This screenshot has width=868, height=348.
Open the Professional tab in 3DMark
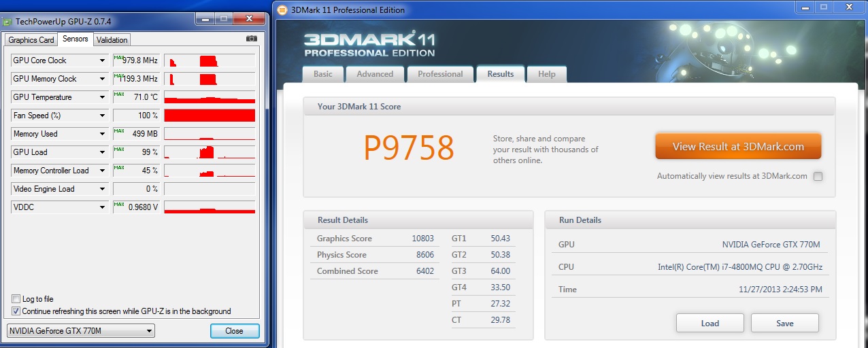440,74
